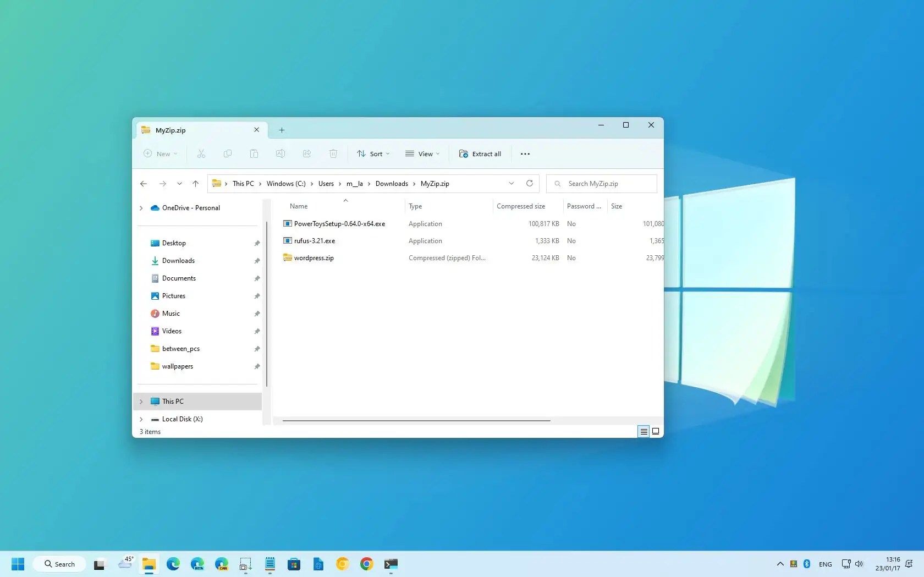924x577 pixels.
Task: Expand OneDrive - Personal in the sidebar
Action: pos(141,208)
